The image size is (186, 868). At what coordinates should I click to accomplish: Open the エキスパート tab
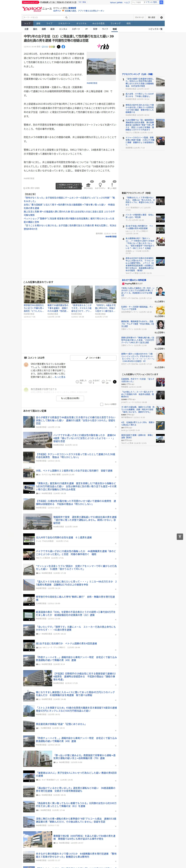(64, 24)
